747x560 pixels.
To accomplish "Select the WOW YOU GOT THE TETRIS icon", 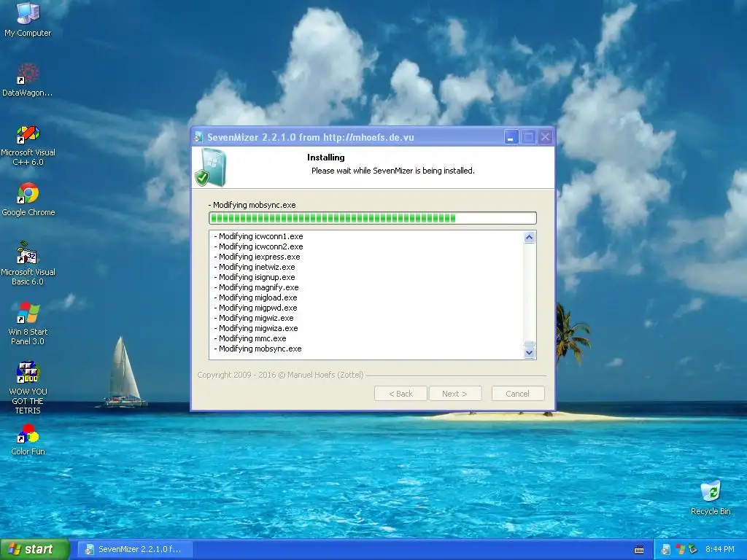I will [x=28, y=388].
